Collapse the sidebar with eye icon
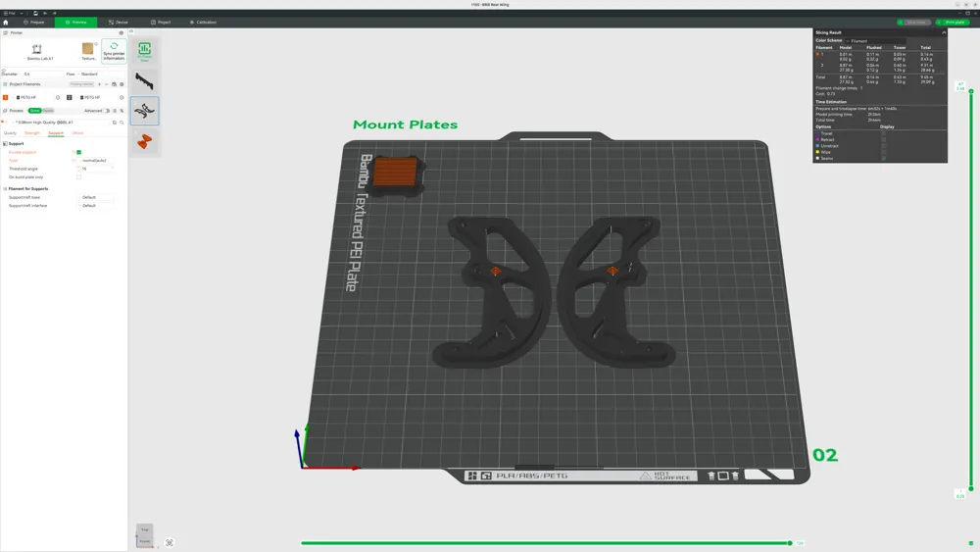980x552 pixels. (131, 32)
